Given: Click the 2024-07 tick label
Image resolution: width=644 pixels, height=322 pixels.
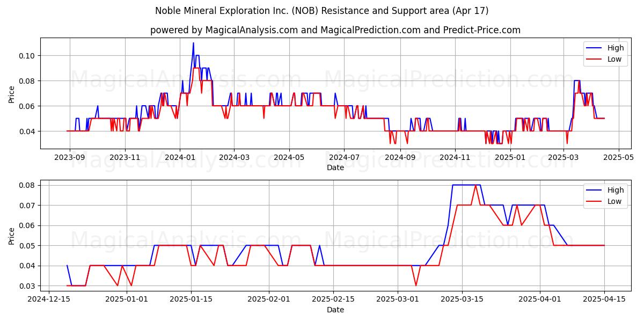Looking at the screenshot, I should point(344,158).
